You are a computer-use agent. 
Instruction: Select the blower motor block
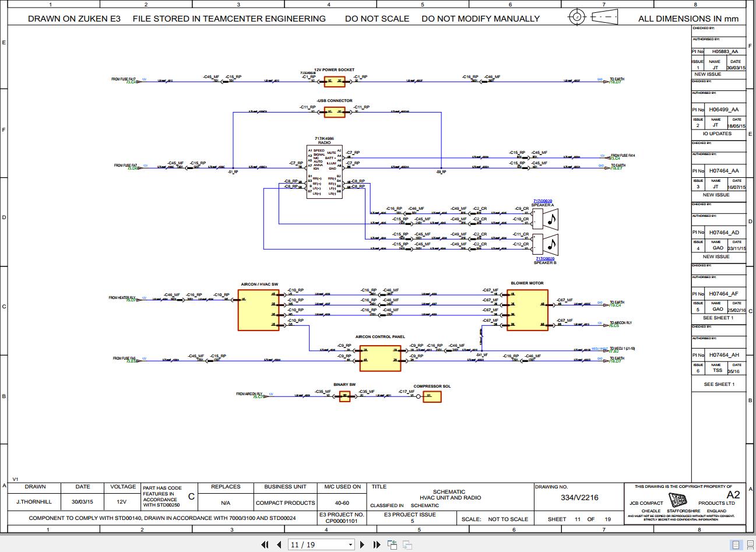(x=528, y=310)
